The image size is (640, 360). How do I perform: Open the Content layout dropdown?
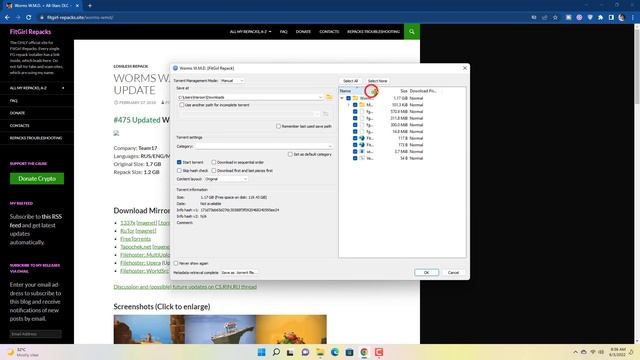226,179
